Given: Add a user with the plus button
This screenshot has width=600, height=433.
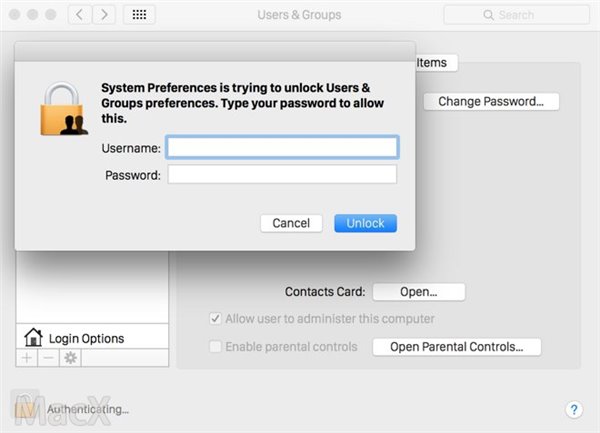Looking at the screenshot, I should [x=27, y=357].
